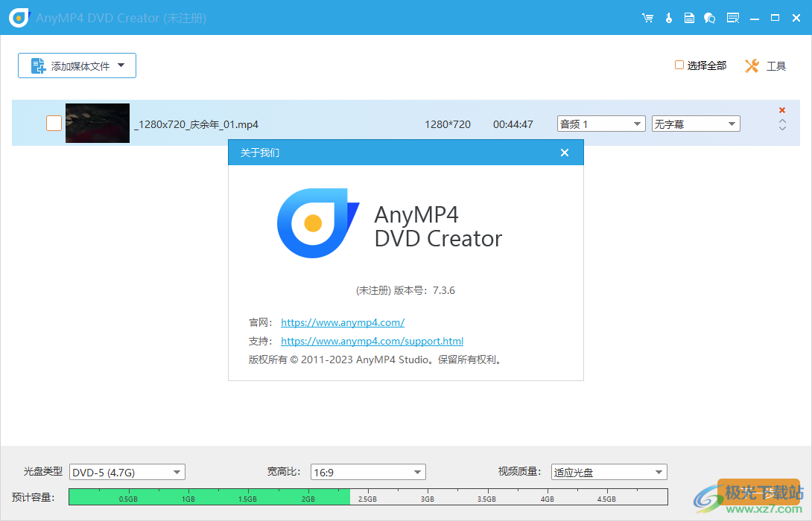Toggle the Select All checkbox
Screen dimensions: 812x521
(x=679, y=65)
